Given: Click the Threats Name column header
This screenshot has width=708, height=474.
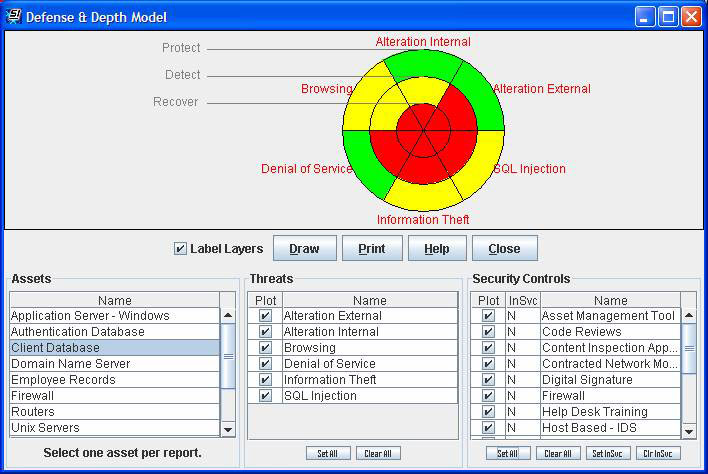Looking at the screenshot, I should tap(370, 300).
